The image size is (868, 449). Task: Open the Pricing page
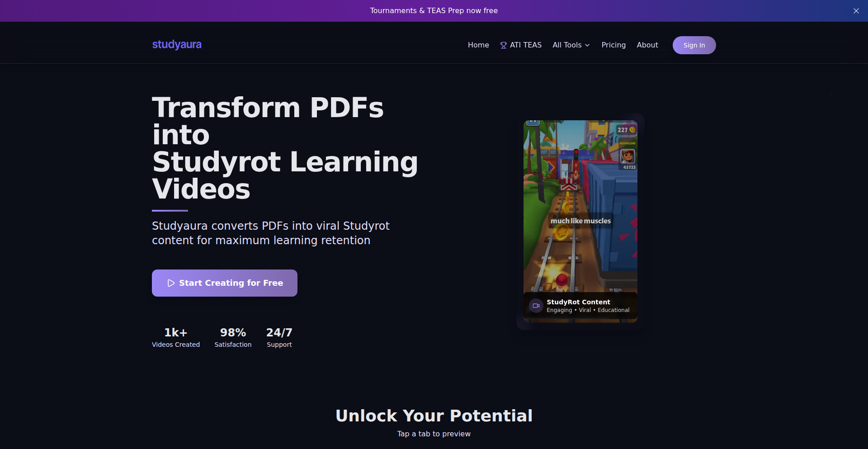pos(613,45)
